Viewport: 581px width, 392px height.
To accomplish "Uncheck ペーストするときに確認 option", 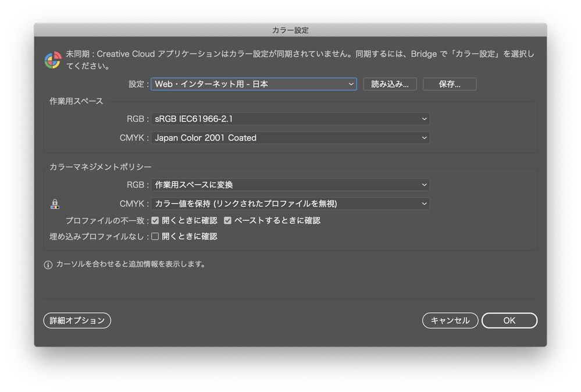I will (x=227, y=220).
